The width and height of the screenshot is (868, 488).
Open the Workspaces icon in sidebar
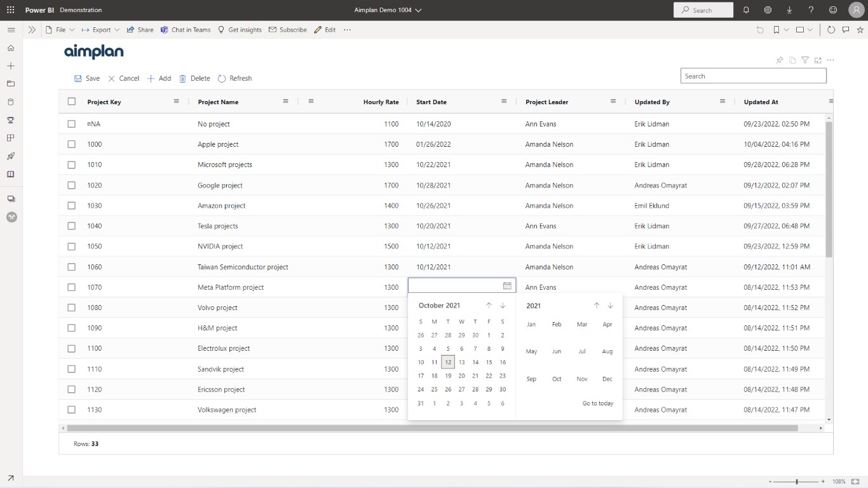coord(11,199)
